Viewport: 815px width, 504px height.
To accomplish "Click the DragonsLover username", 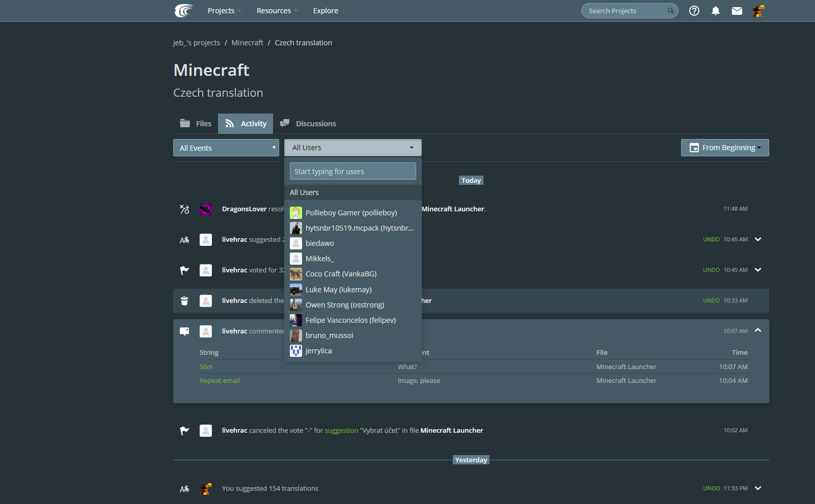I will click(x=244, y=209).
